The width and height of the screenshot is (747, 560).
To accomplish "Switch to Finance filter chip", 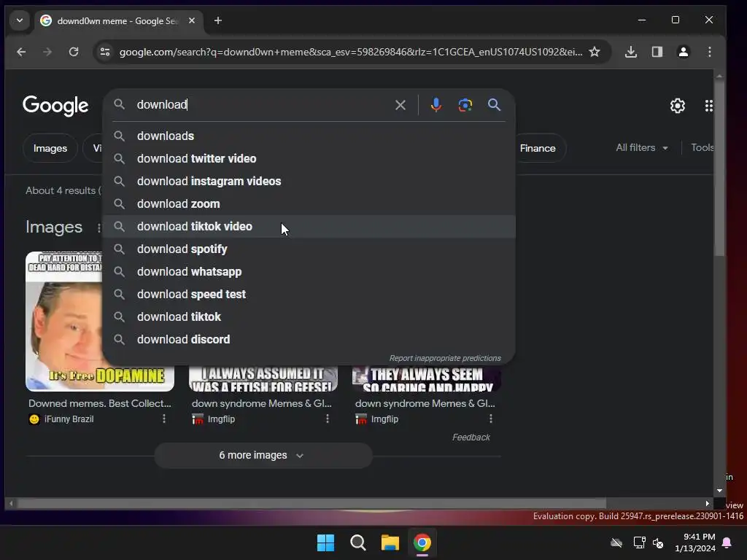I will (x=538, y=148).
